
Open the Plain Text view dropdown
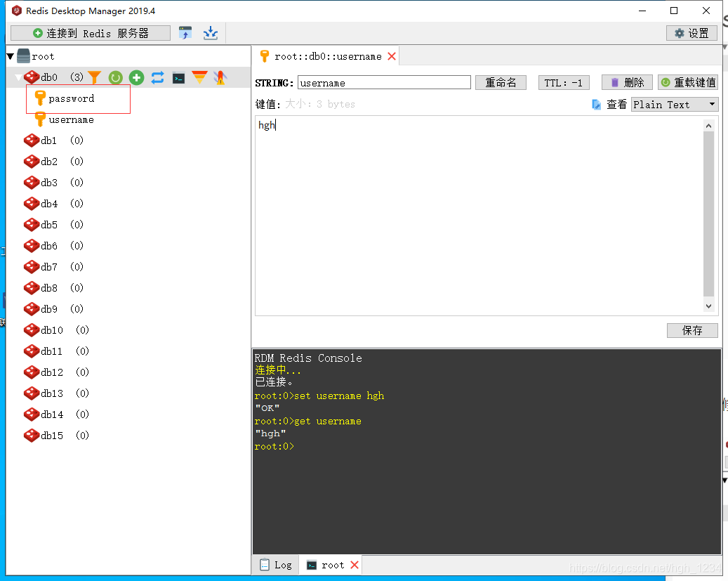pos(675,105)
